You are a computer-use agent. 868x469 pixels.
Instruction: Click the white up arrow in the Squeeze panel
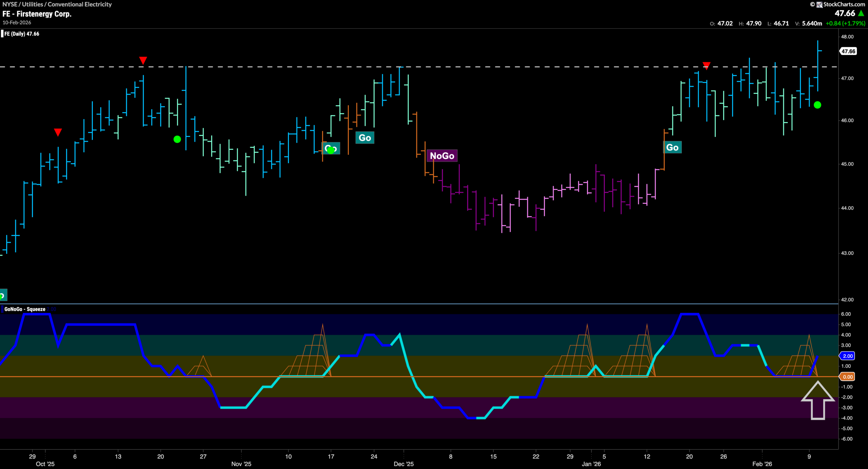click(817, 400)
